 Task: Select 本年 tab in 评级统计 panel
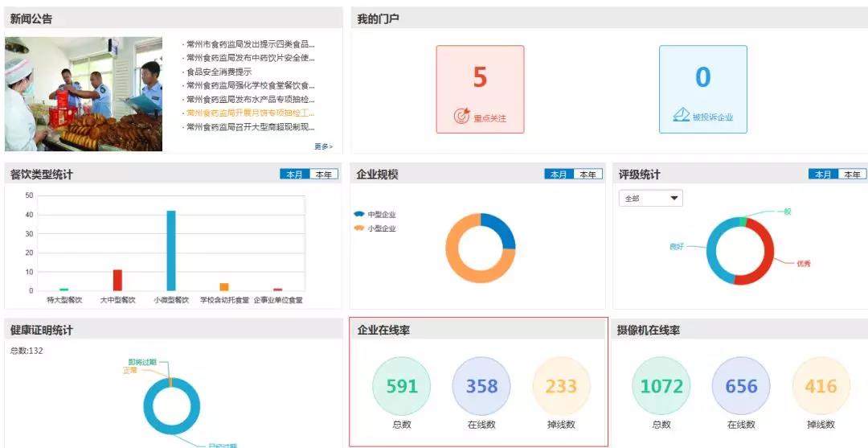[852, 175]
